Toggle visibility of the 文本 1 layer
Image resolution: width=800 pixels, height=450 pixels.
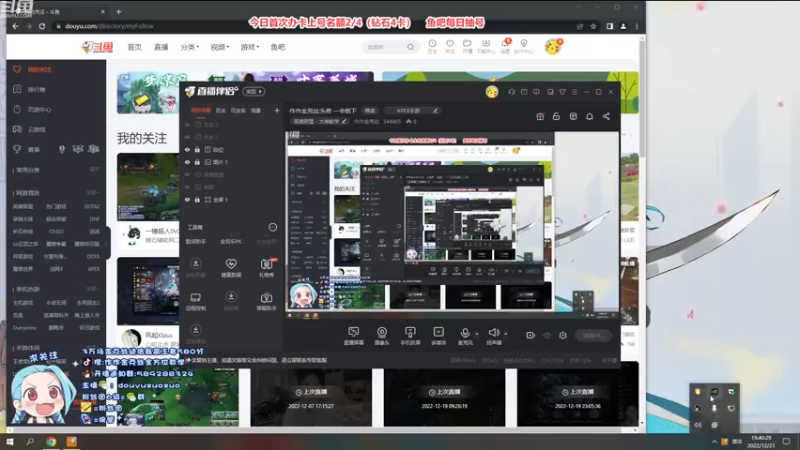pos(187,137)
